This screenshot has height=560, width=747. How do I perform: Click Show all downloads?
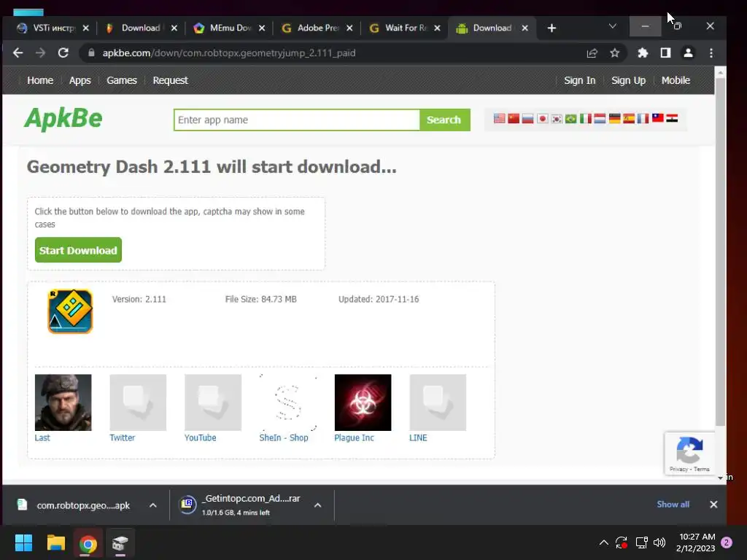pyautogui.click(x=673, y=505)
